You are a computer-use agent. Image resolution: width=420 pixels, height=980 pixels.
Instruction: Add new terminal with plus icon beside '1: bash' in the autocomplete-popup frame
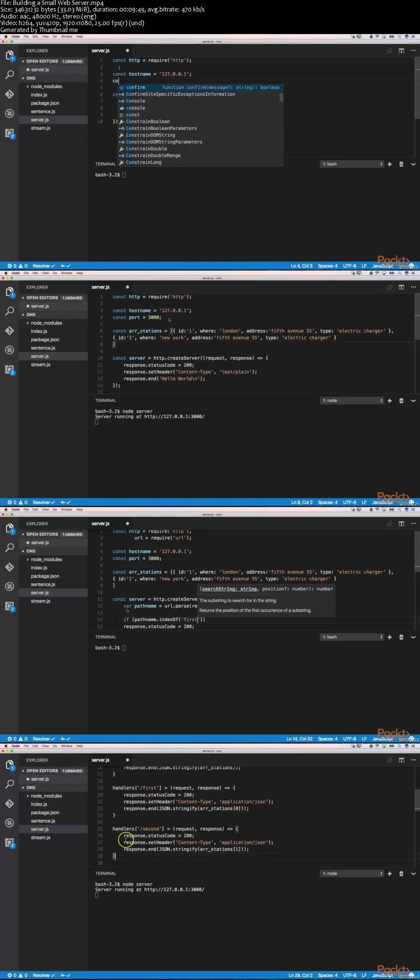coord(390,164)
